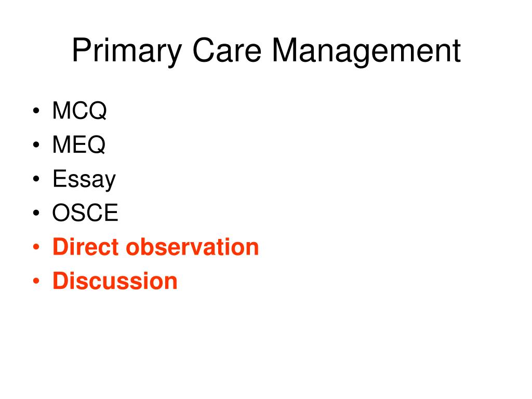Select the MCQ bullet text
Image resolution: width=532 pixels, height=399 pixels.
click(x=79, y=110)
